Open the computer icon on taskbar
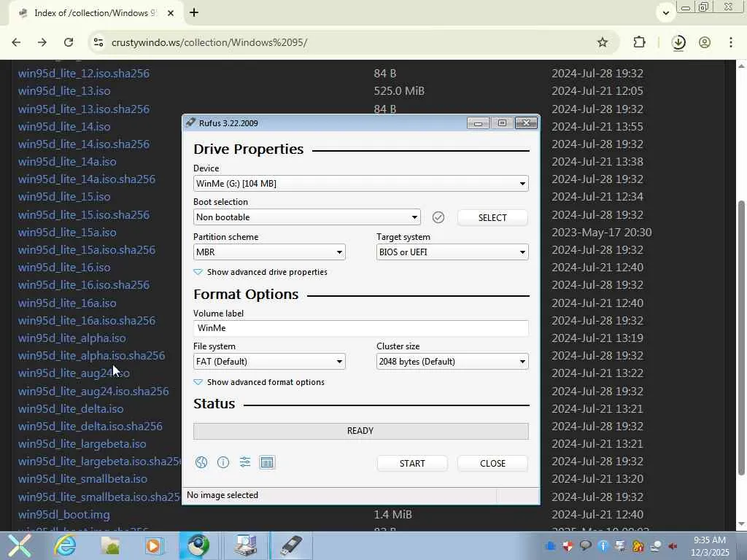747x560 pixels. point(246,545)
